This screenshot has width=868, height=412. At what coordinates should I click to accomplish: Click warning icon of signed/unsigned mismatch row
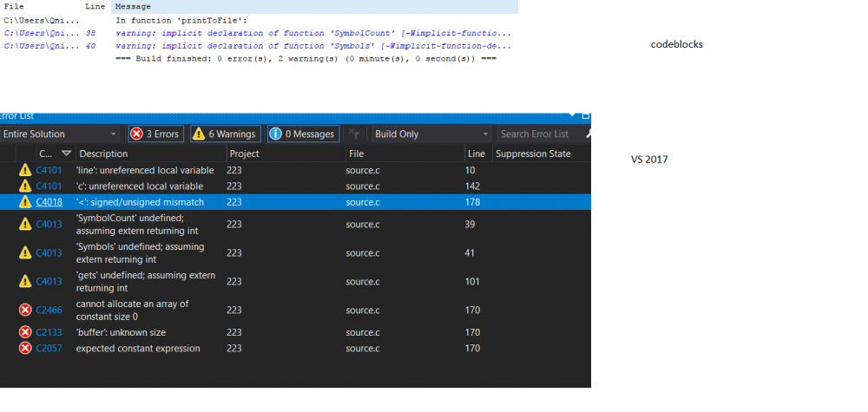[25, 202]
